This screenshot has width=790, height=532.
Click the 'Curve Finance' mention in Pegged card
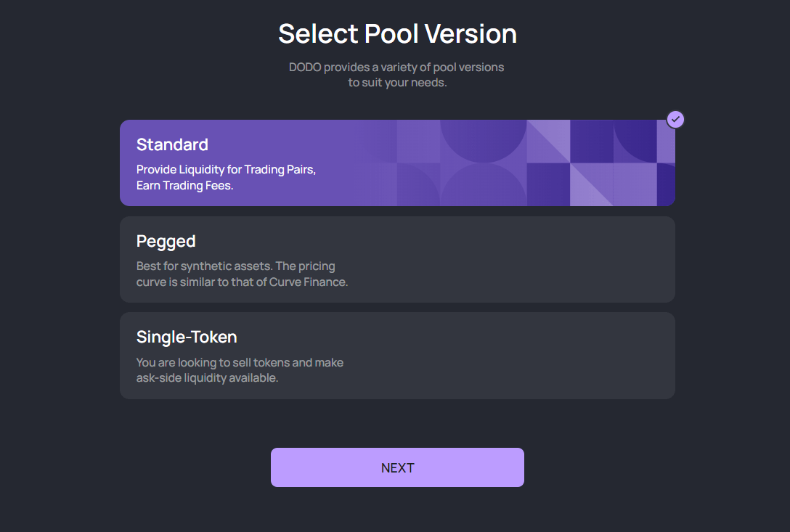(x=309, y=282)
